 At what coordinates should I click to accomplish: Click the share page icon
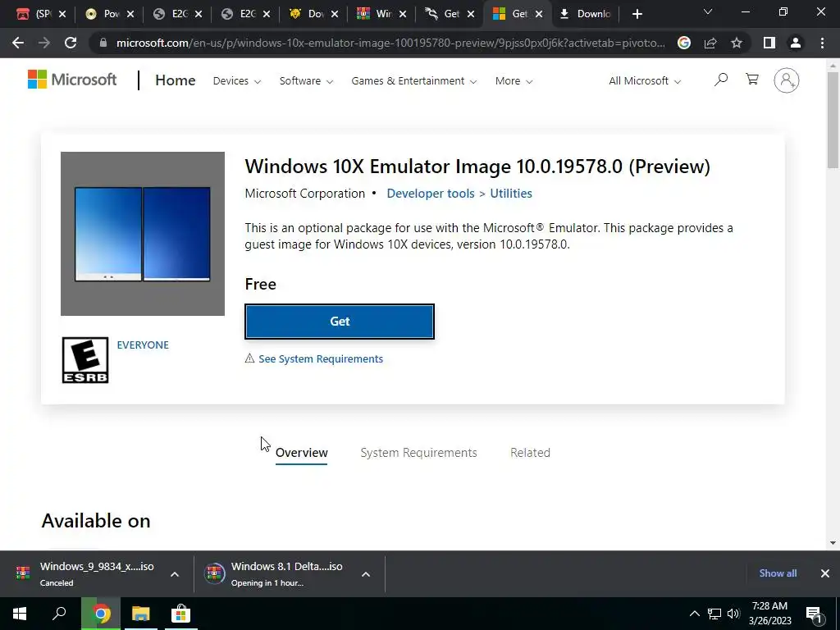tap(710, 43)
